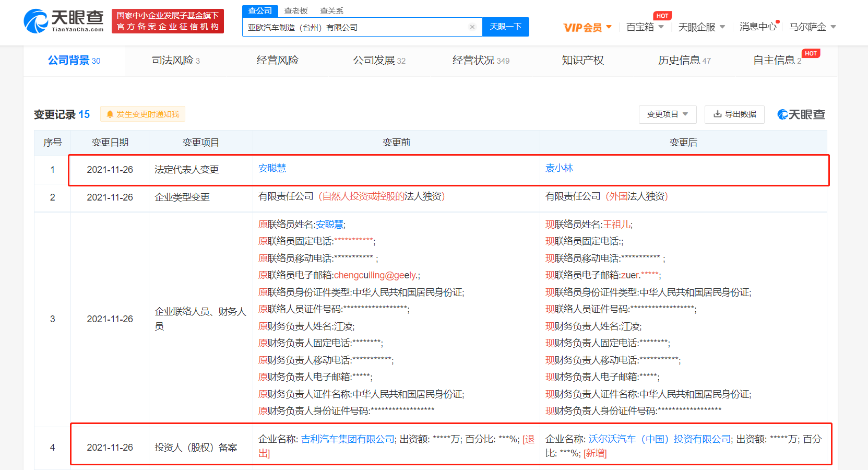Click the 发生变更时通知我 button
This screenshot has width=868, height=470.
coord(142,114)
